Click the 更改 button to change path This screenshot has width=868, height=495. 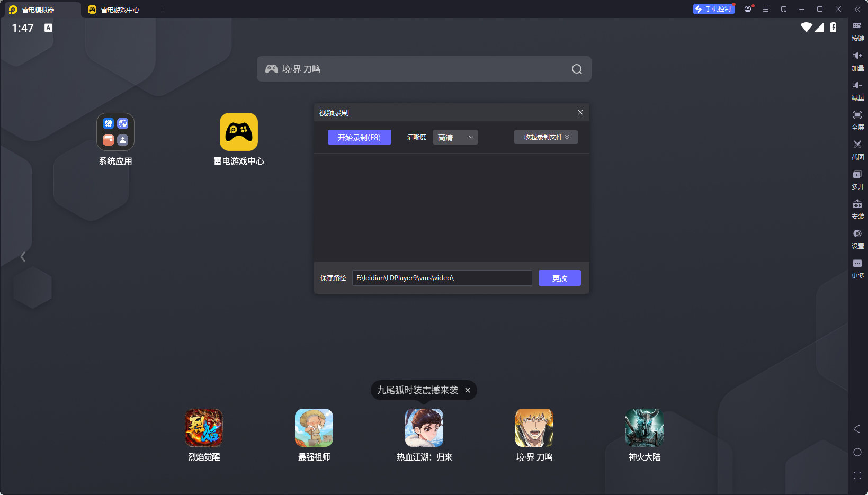pyautogui.click(x=560, y=278)
